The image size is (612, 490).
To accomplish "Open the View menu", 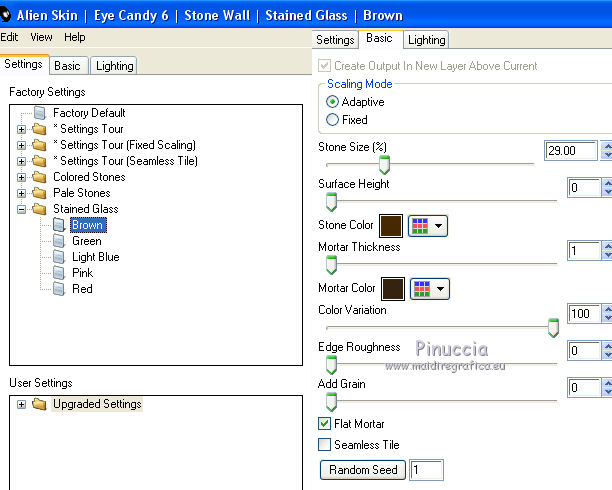I will (x=41, y=37).
